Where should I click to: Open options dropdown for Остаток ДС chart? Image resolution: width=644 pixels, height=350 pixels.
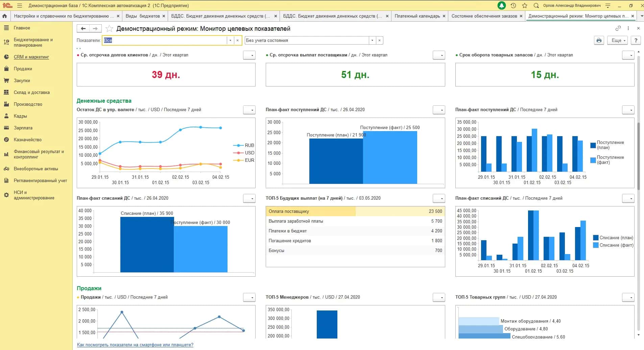pyautogui.click(x=249, y=110)
